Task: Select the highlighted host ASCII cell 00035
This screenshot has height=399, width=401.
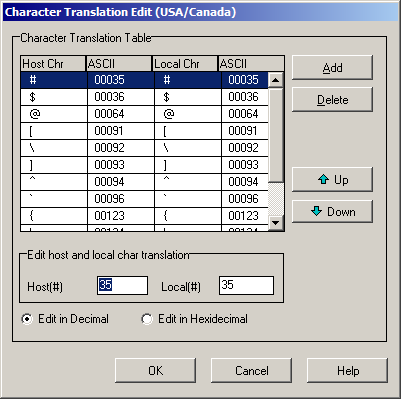Action: (x=121, y=80)
